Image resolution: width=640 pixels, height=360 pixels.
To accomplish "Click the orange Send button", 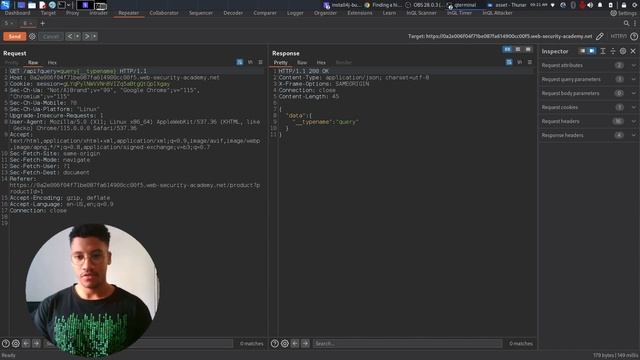I will pos(14,36).
